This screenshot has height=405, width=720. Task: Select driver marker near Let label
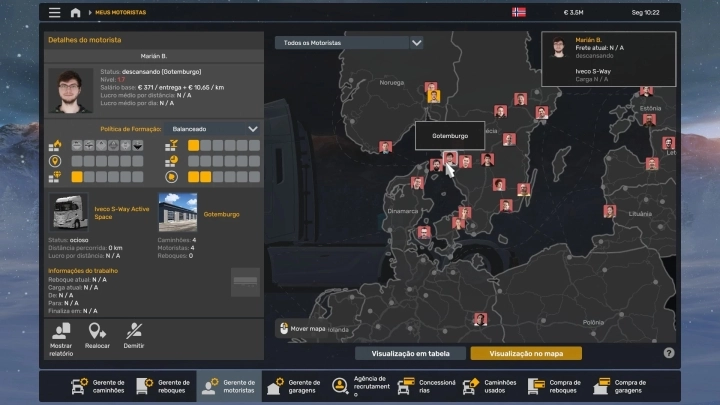[668, 143]
